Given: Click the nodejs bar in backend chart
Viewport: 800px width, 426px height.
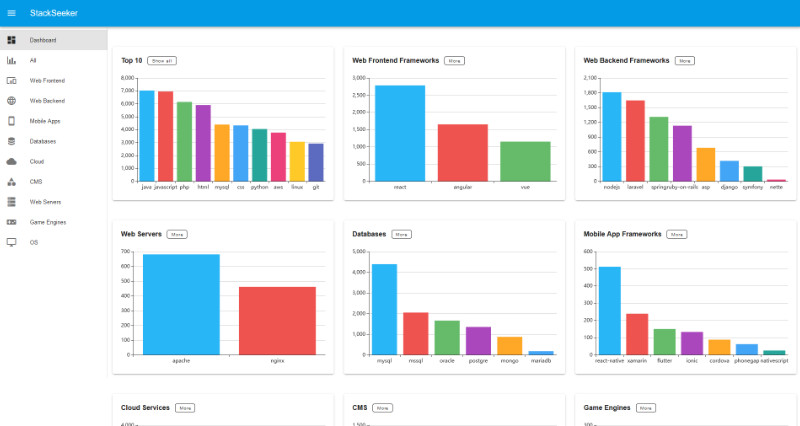Looking at the screenshot, I should (612, 137).
